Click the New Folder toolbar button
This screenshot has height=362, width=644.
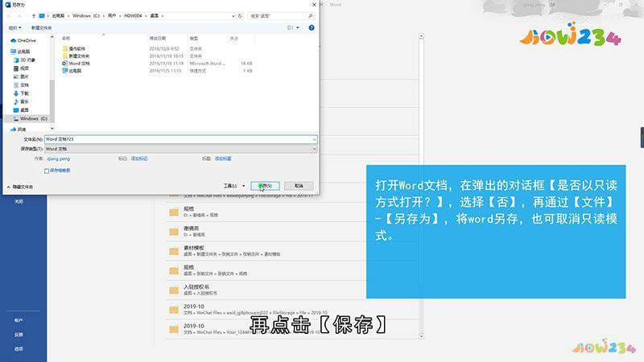coord(42,27)
